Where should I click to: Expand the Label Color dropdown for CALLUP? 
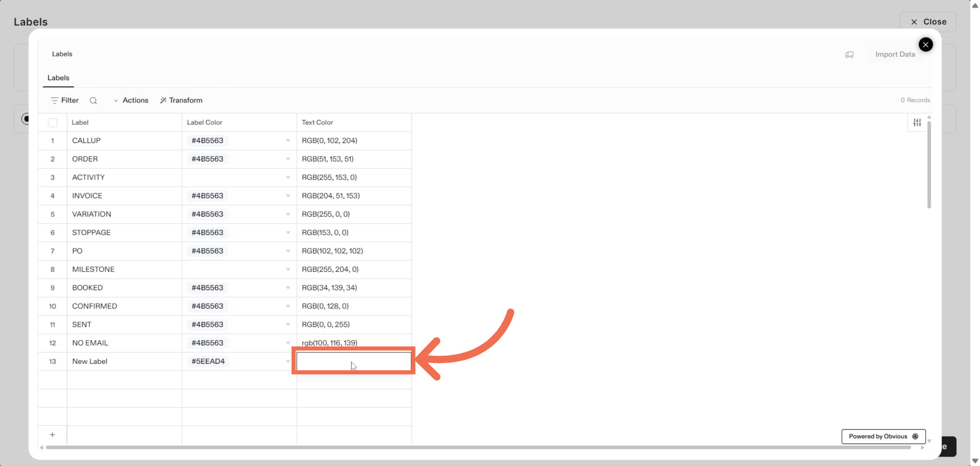point(287,141)
